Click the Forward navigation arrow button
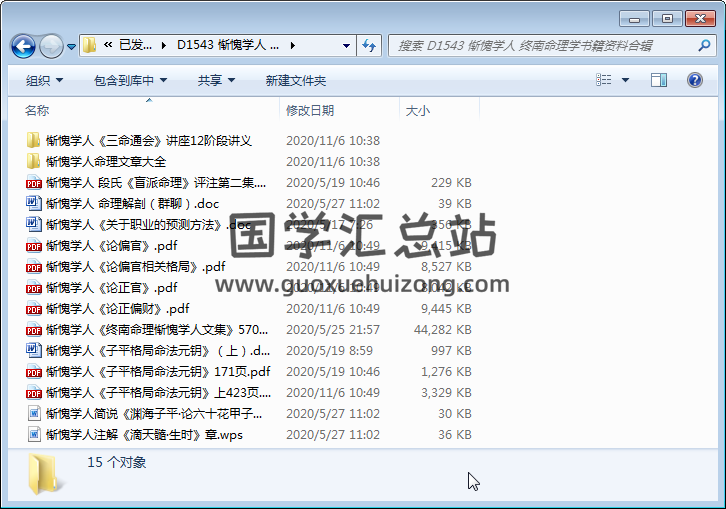726x509 pixels. (x=51, y=46)
